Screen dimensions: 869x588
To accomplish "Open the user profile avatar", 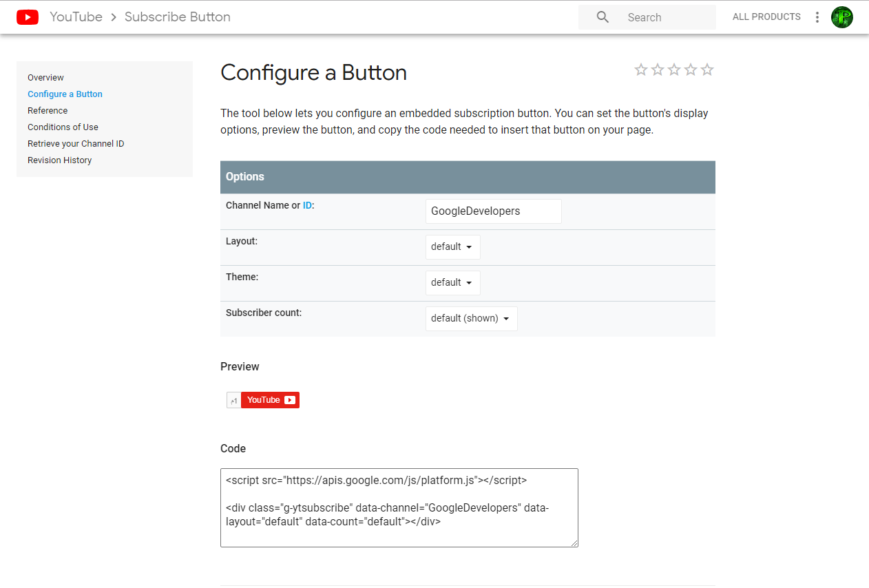I will (841, 17).
